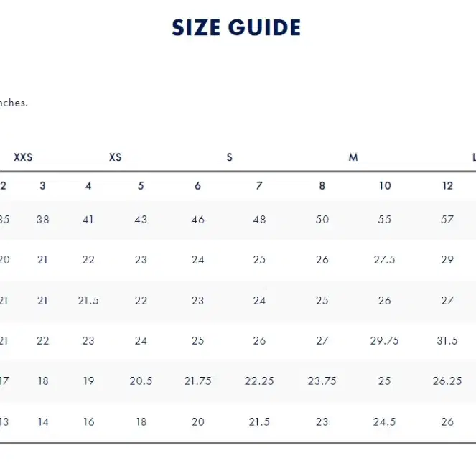
Task: Click the numeric size 6 header
Action: point(197,185)
